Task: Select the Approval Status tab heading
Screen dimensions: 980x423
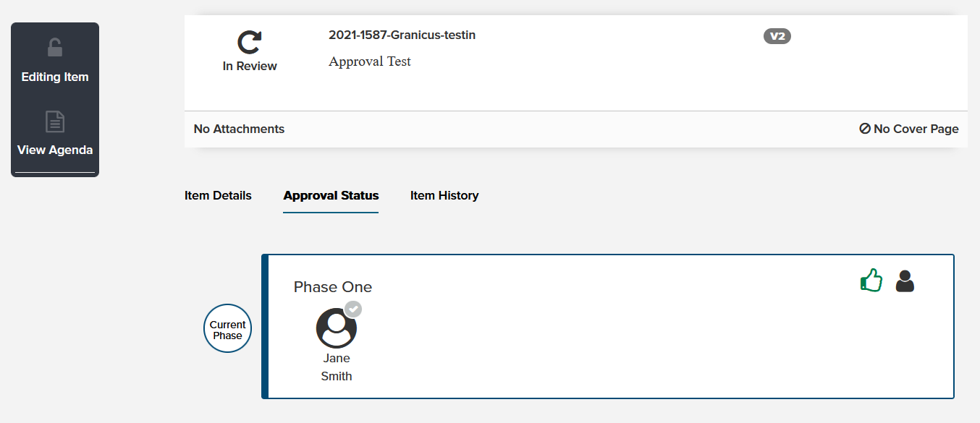Action: tap(331, 195)
